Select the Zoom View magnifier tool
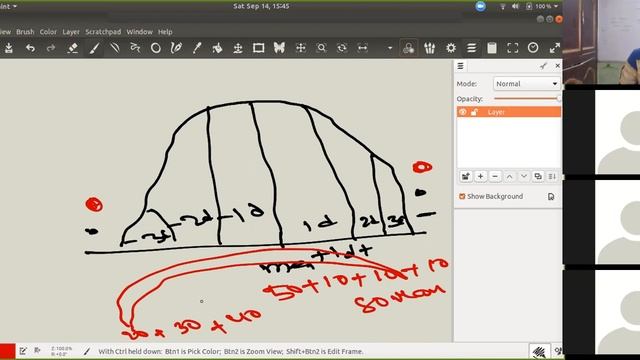Screen dimensions: 640x360 [x=322, y=48]
